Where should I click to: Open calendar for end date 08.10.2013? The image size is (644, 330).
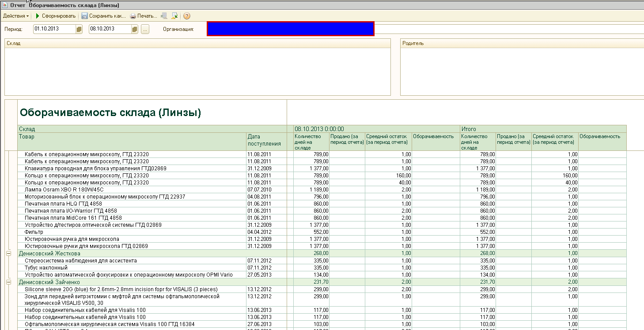(135, 29)
